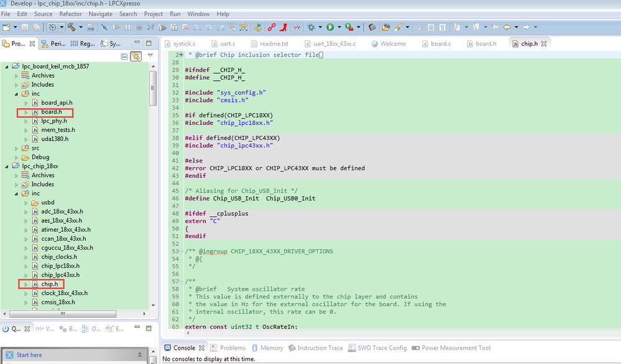Click the Collapse All icon in project panel
This screenshot has height=364, width=621.
click(124, 57)
